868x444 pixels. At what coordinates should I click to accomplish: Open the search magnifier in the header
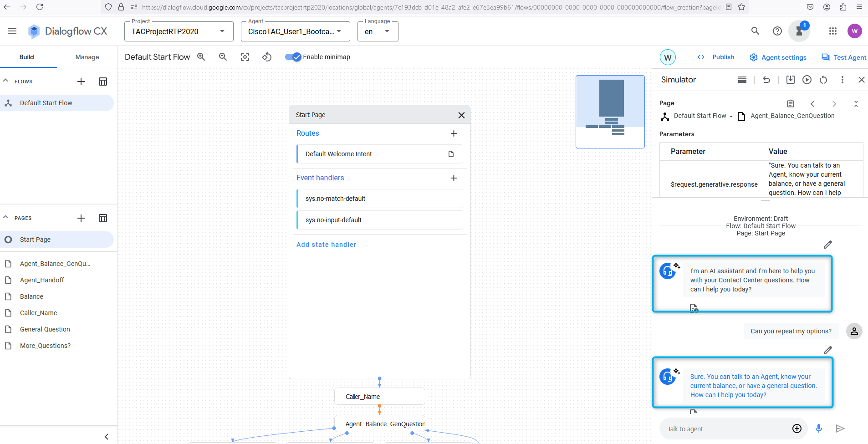tap(755, 31)
